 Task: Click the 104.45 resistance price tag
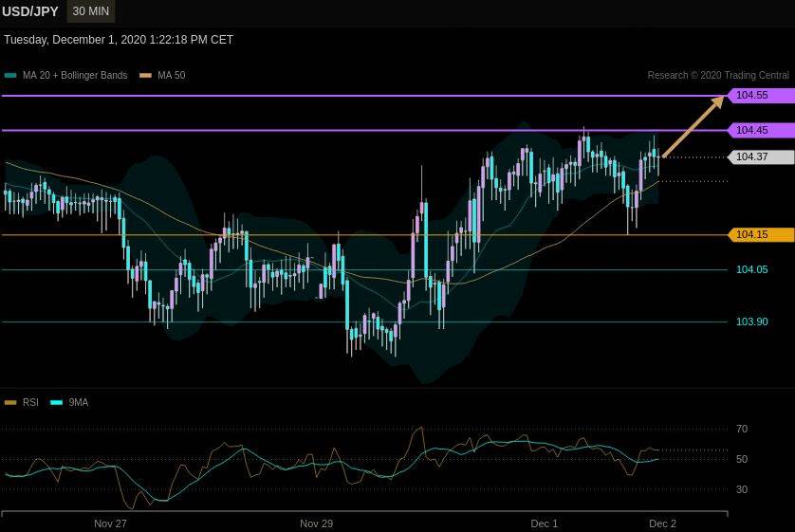pyautogui.click(x=761, y=130)
